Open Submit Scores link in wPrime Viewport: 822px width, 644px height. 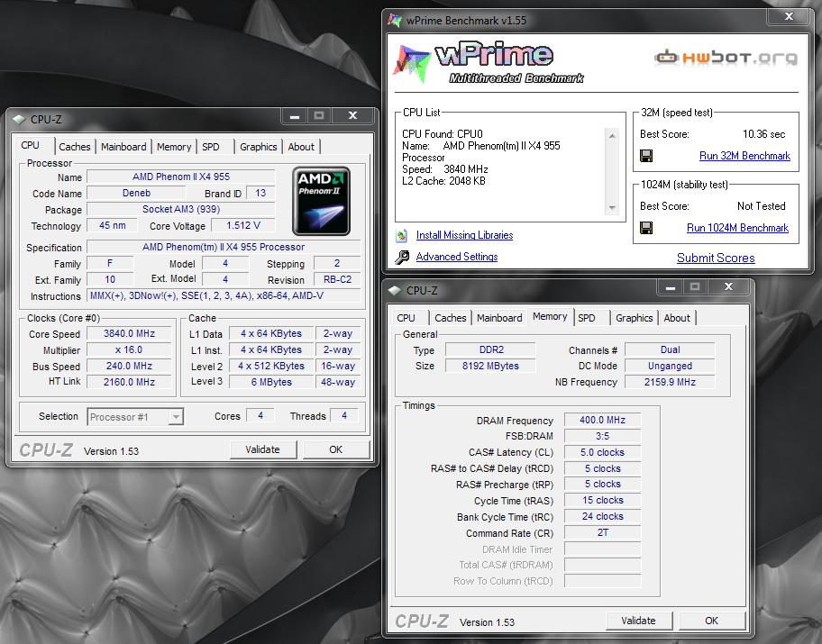(x=717, y=258)
